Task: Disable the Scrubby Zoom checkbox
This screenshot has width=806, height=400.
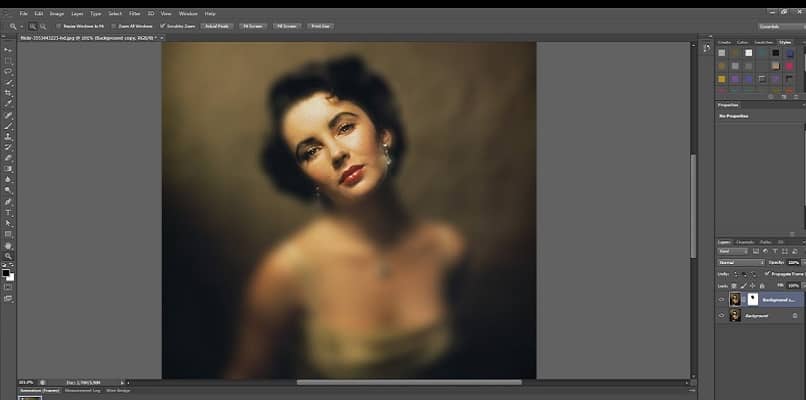Action: pos(162,25)
